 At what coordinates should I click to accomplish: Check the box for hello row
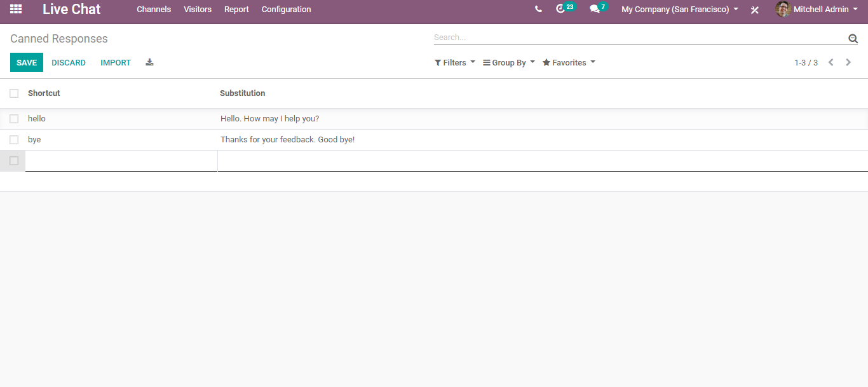pos(14,119)
